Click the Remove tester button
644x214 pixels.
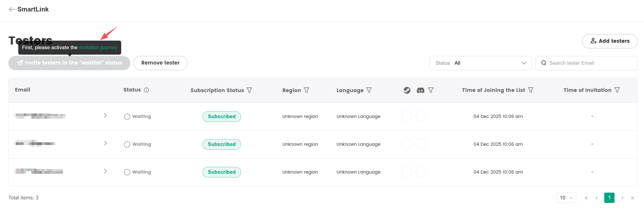coord(160,63)
